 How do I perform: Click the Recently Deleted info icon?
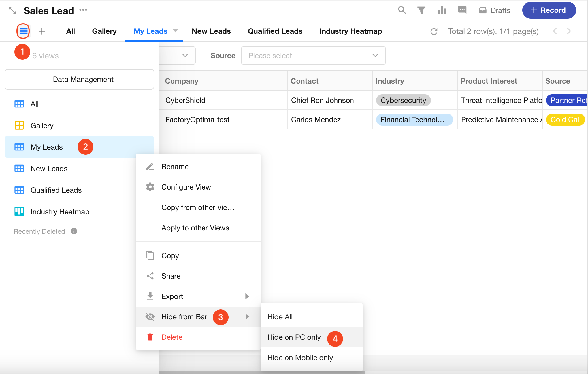[74, 231]
